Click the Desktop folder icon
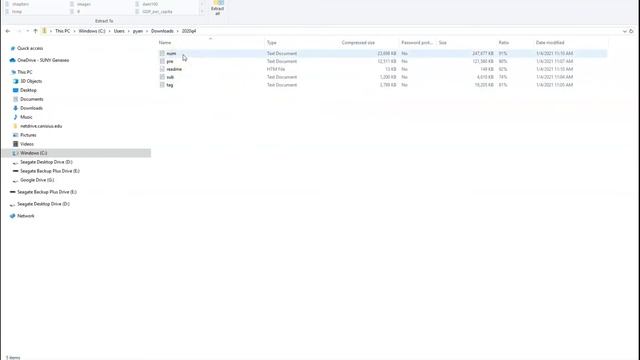 click(16, 90)
